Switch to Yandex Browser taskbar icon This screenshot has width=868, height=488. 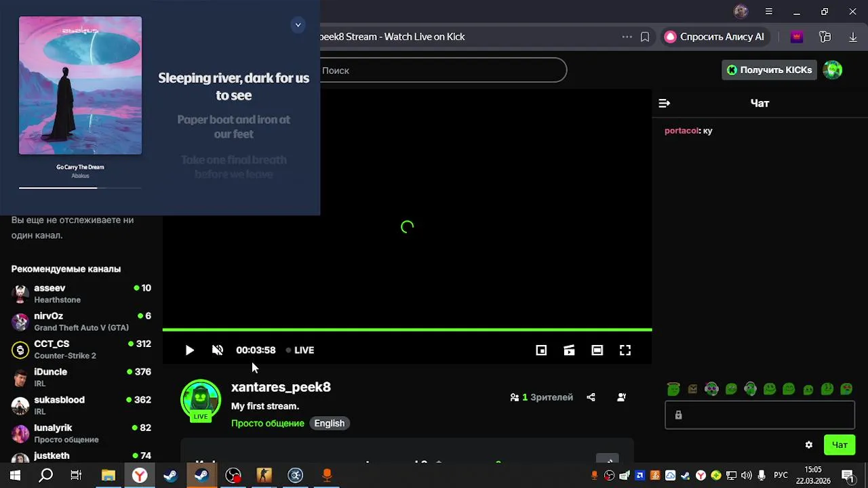point(139,476)
